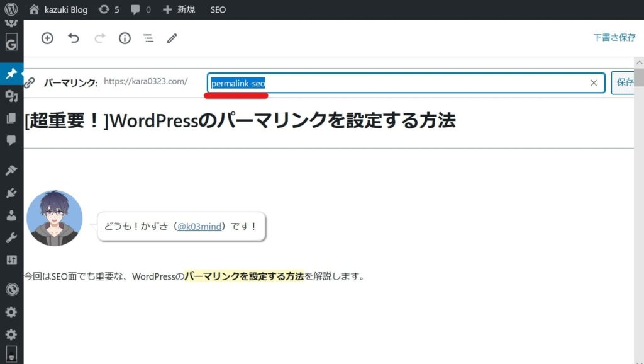Open the Media sidebar menu
644x364 pixels.
11,96
